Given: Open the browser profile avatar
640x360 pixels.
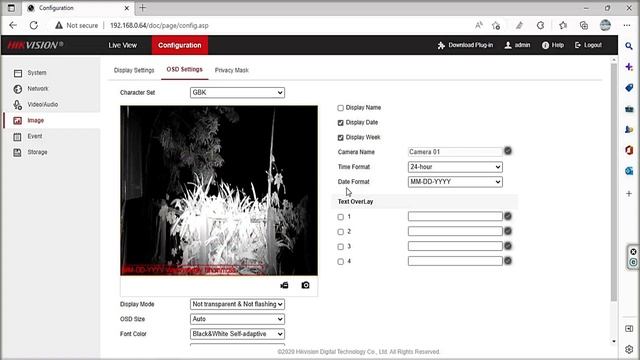Looking at the screenshot, I should (x=605, y=25).
